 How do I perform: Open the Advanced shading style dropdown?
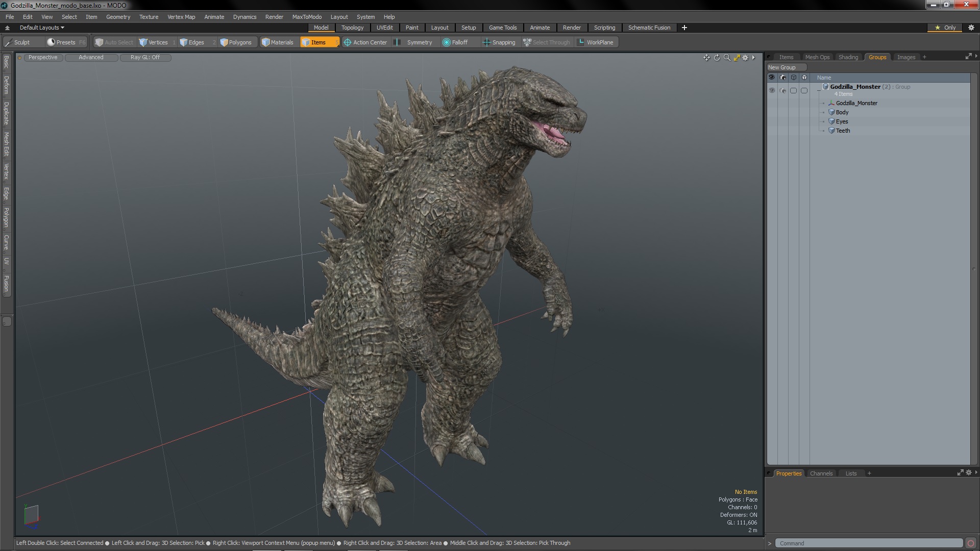(91, 58)
